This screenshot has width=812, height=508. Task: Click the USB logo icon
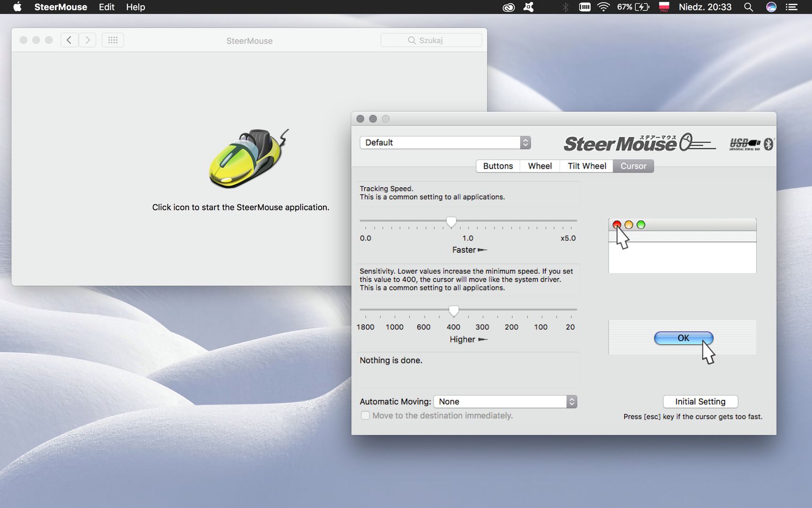point(744,144)
